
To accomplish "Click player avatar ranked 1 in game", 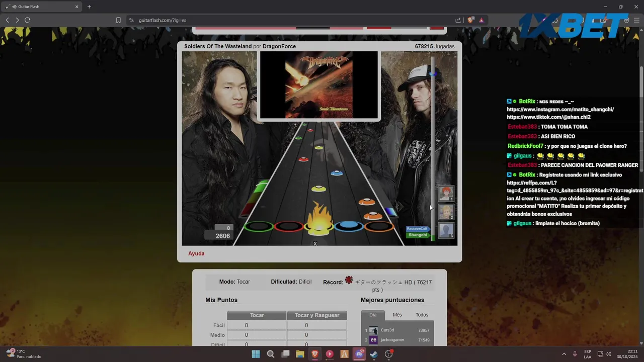I will pyautogui.click(x=446, y=193).
